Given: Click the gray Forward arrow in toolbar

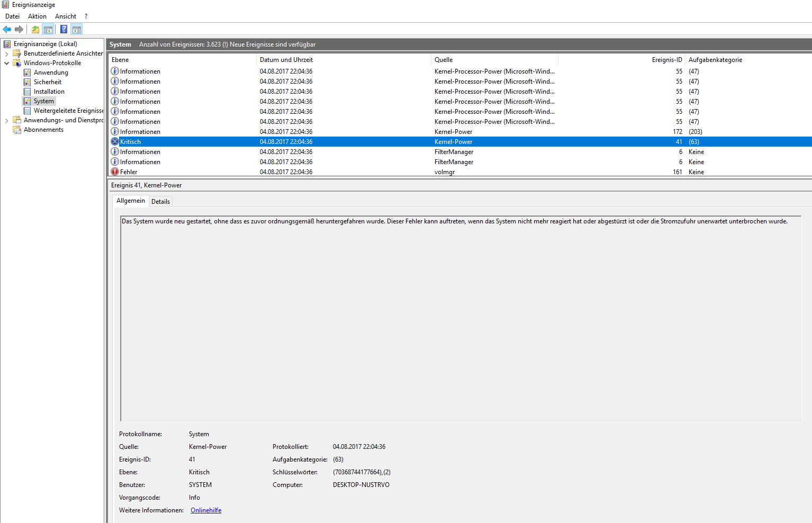Looking at the screenshot, I should [19, 30].
